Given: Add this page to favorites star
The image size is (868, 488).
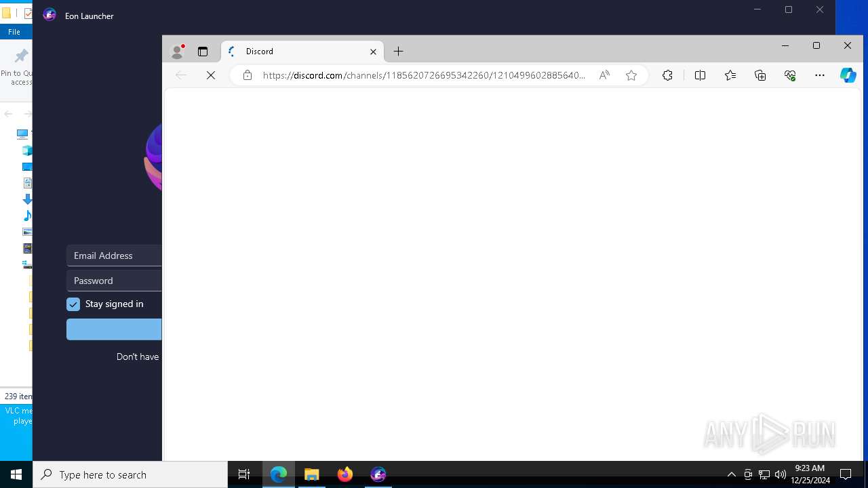Looking at the screenshot, I should tap(631, 75).
